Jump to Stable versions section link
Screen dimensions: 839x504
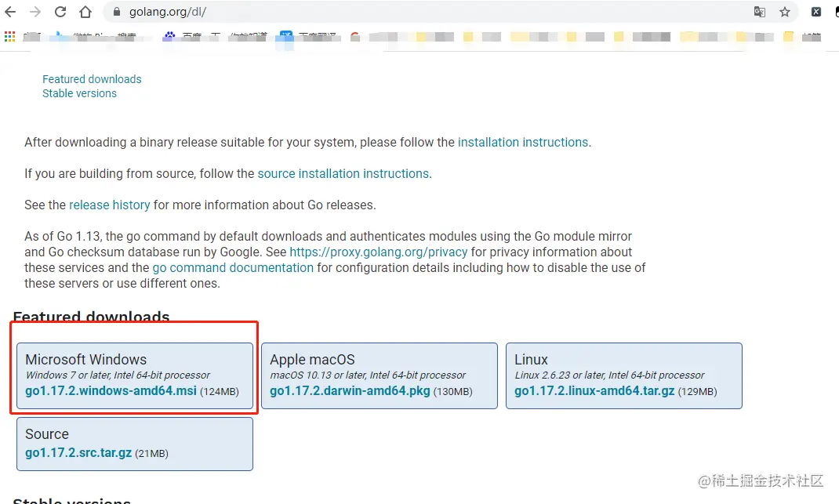tap(80, 93)
